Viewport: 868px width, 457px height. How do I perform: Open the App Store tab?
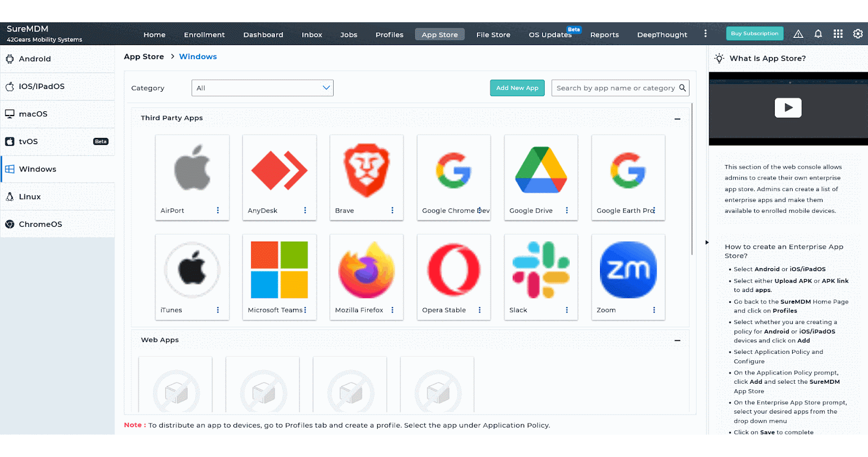440,34
